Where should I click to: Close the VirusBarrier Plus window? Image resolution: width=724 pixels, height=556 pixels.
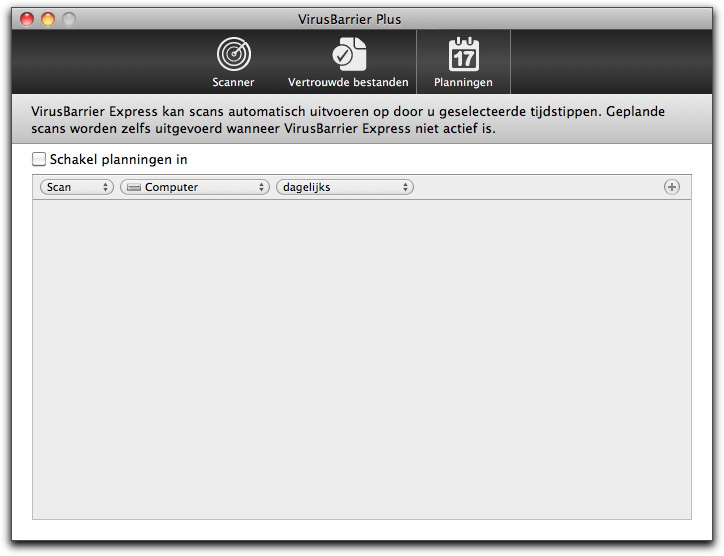[x=27, y=19]
